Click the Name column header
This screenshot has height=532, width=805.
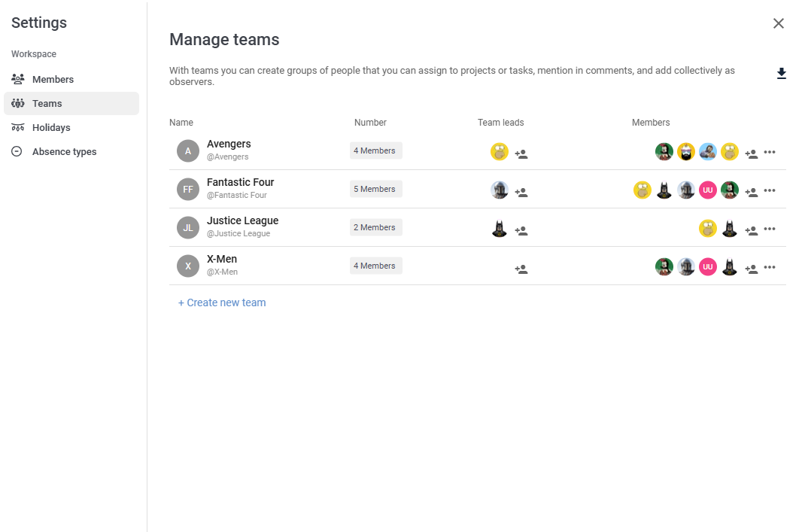pos(181,122)
